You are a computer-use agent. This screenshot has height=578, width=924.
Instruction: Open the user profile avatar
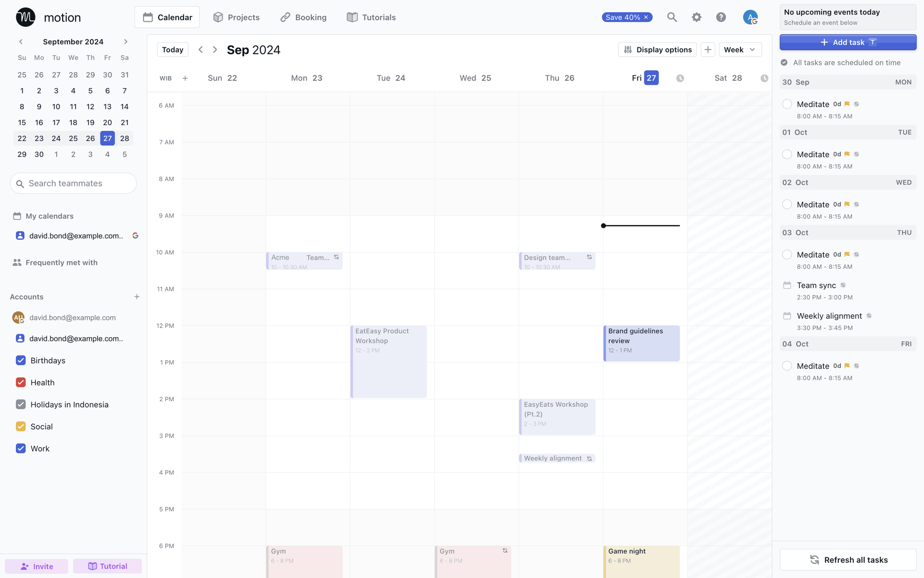pyautogui.click(x=750, y=17)
